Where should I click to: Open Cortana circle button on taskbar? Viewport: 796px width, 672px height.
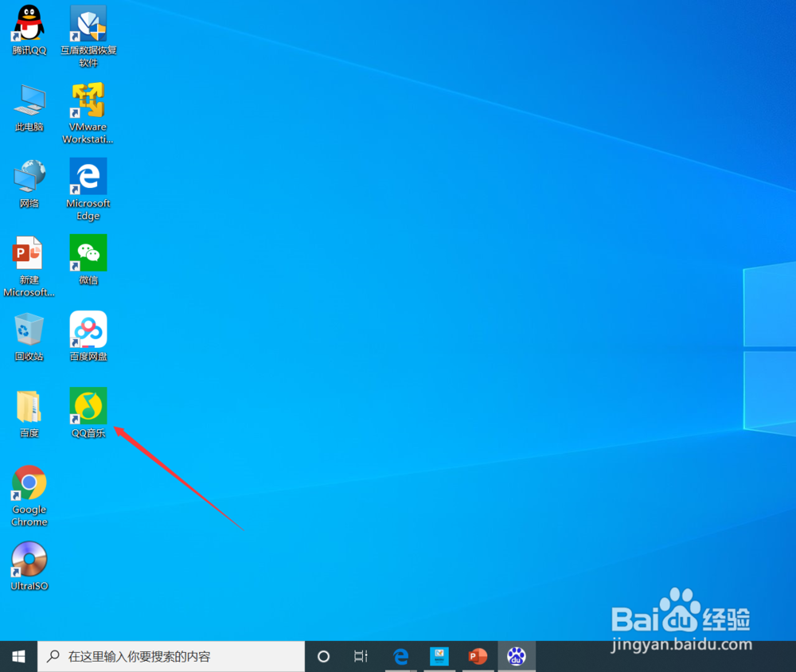(323, 656)
